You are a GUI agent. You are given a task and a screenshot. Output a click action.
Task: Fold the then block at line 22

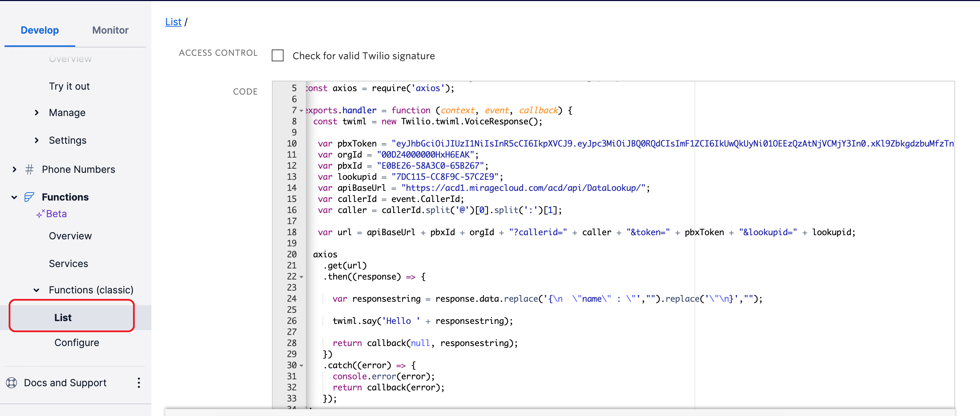pos(301,277)
